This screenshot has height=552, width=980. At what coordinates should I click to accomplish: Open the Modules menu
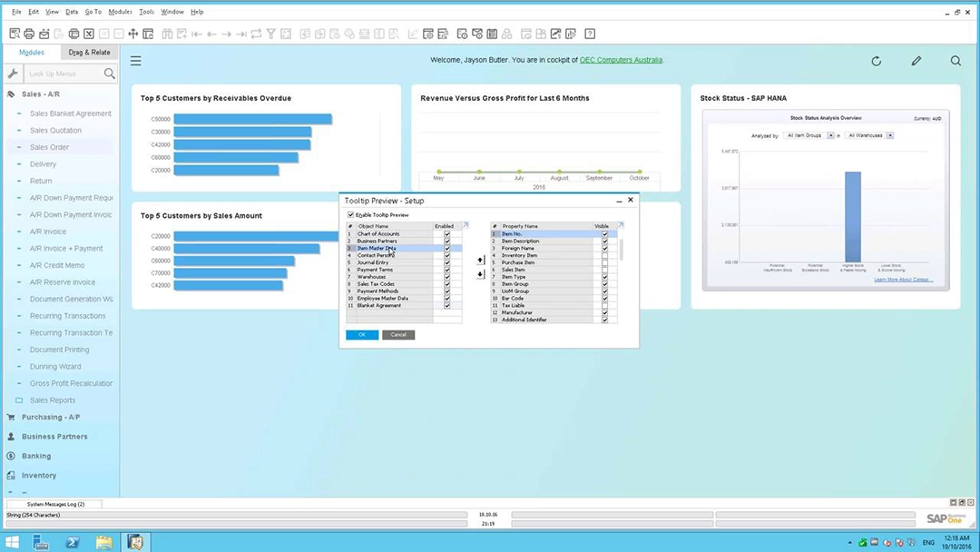pyautogui.click(x=120, y=11)
